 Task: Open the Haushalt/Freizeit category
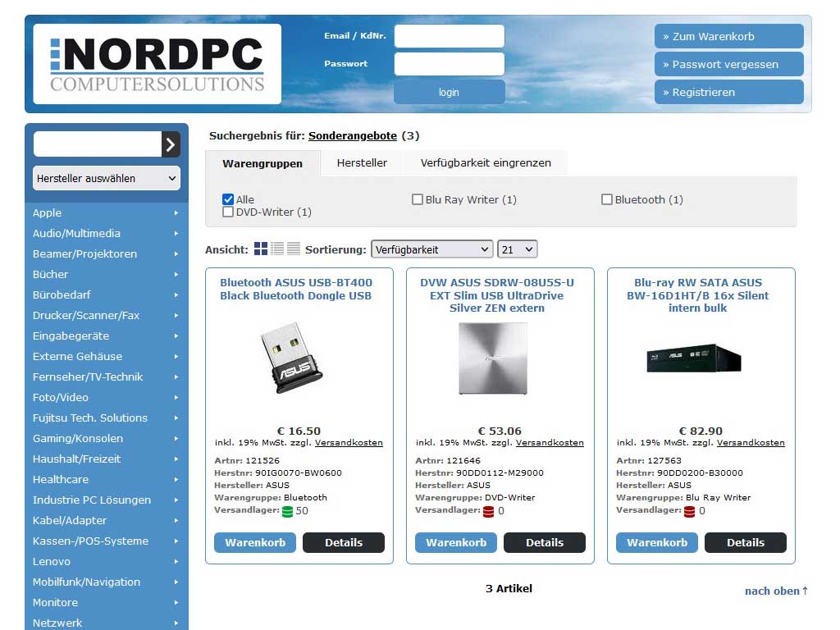click(76, 459)
